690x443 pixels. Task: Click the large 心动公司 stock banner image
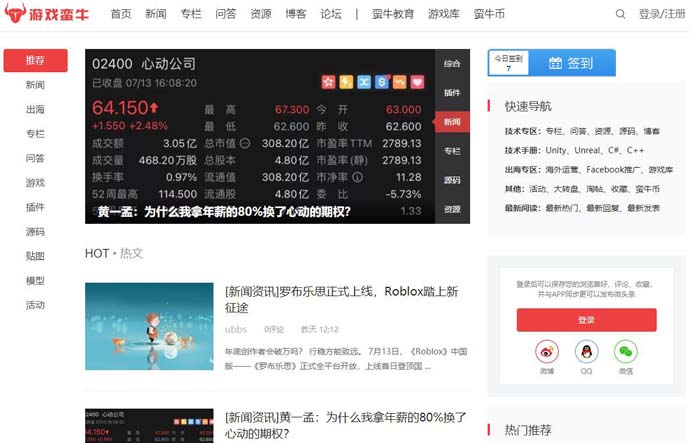pyautogui.click(x=260, y=136)
